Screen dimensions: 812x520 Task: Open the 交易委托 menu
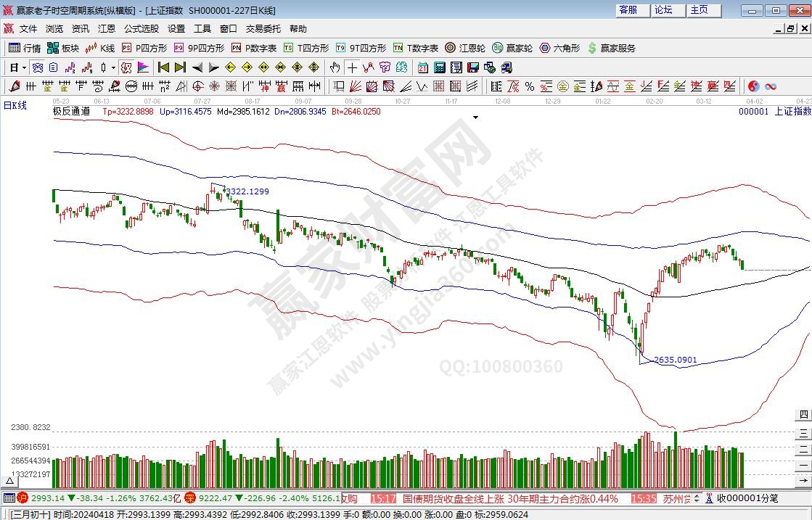point(263,29)
